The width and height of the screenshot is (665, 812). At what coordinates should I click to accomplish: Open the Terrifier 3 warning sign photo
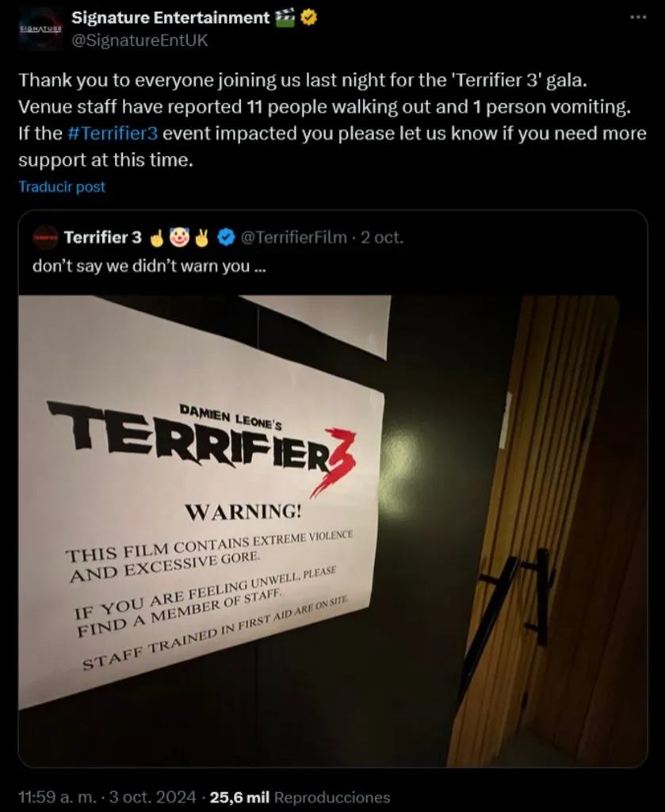[333, 530]
